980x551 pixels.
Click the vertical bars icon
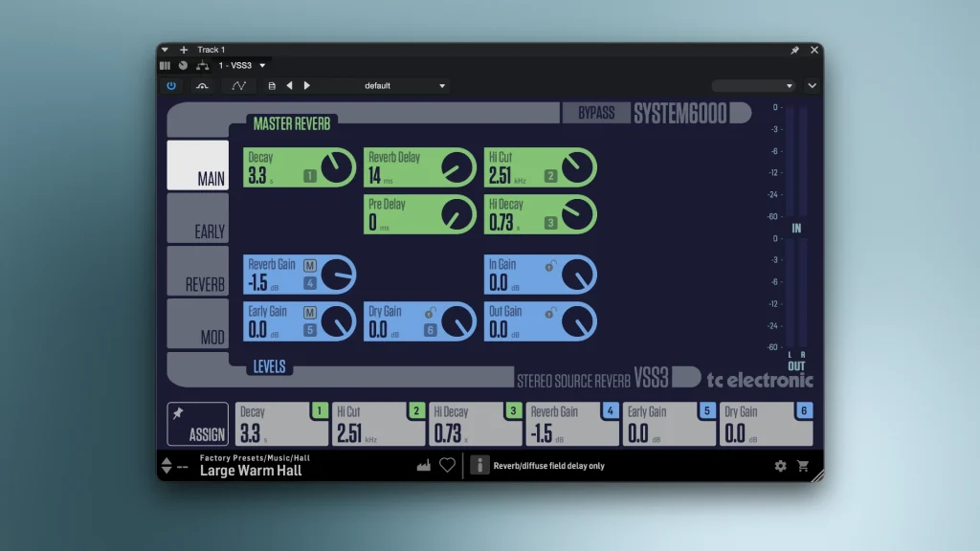click(165, 65)
